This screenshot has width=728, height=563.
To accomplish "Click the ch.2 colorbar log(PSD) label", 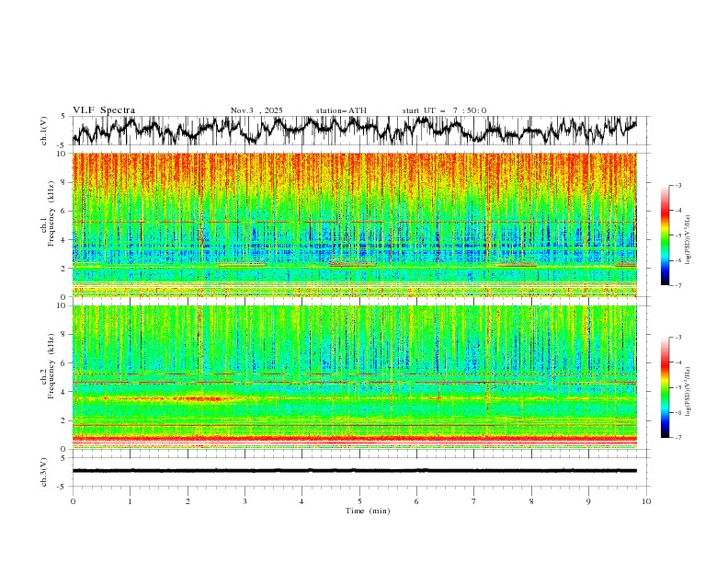I will [688, 391].
